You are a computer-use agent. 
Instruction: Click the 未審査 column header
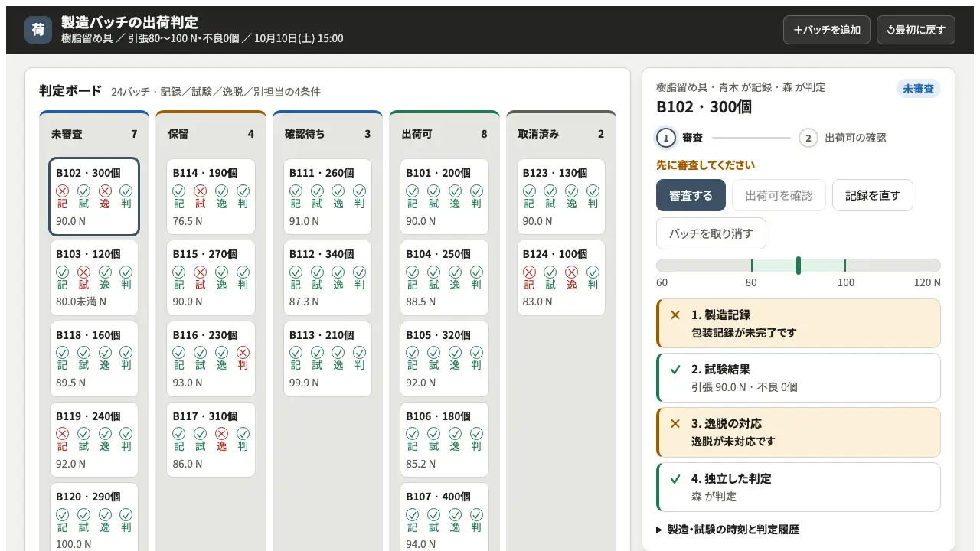[94, 134]
